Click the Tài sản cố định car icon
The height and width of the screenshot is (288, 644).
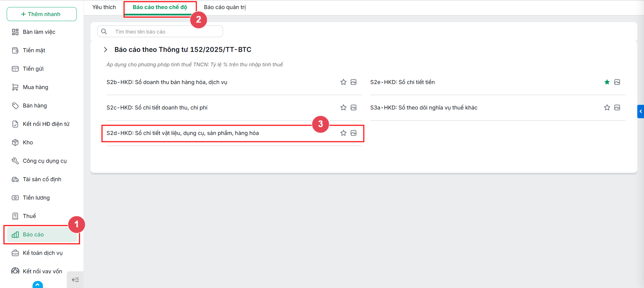pos(15,179)
